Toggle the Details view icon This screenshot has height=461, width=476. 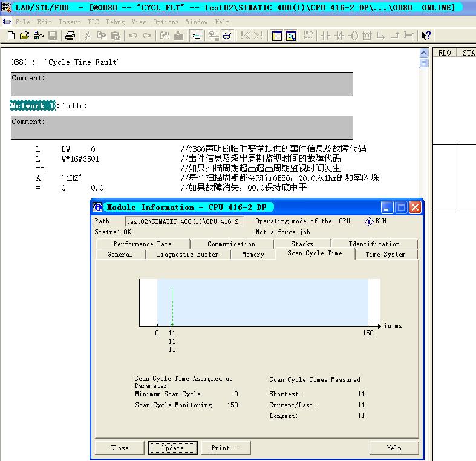tap(290, 36)
